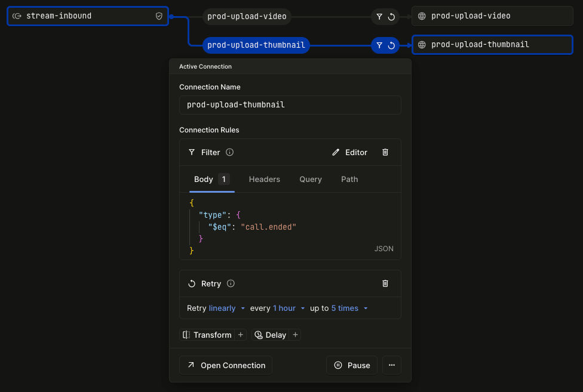Open the 1 hour interval dropdown

coord(284,308)
